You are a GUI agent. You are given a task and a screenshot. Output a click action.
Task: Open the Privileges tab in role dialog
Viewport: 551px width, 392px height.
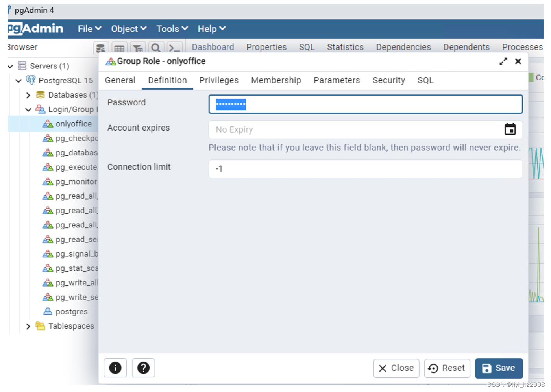point(219,80)
